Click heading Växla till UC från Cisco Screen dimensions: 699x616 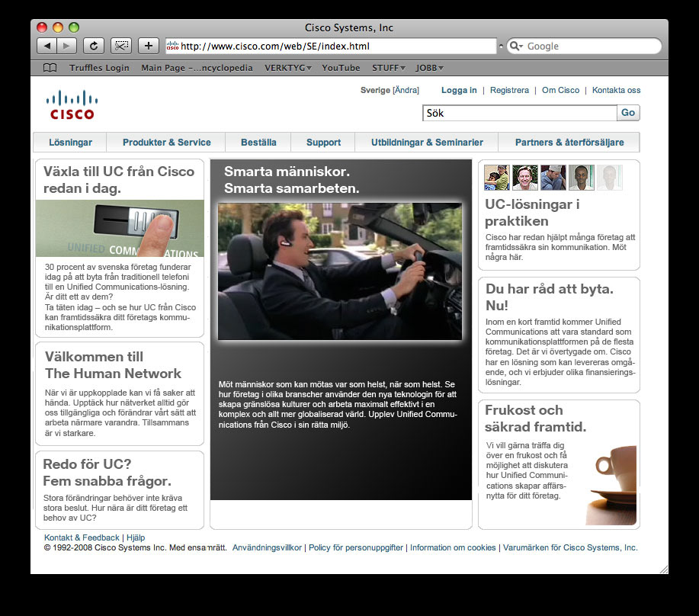(119, 180)
